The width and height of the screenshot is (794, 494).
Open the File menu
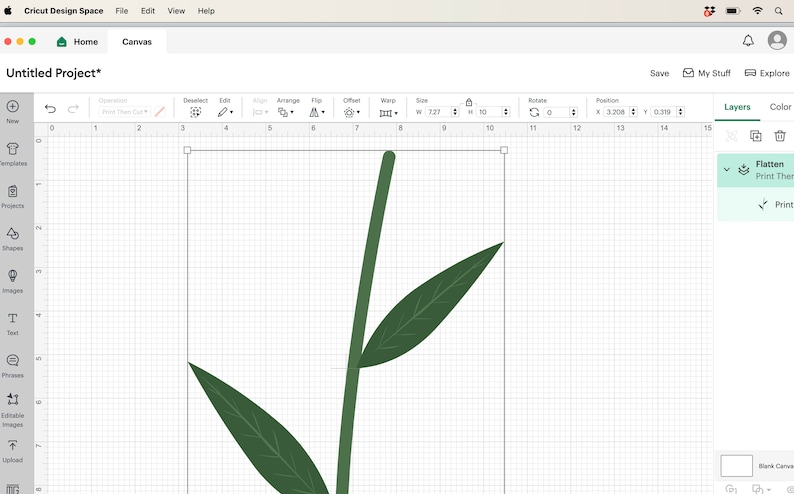[x=122, y=11]
